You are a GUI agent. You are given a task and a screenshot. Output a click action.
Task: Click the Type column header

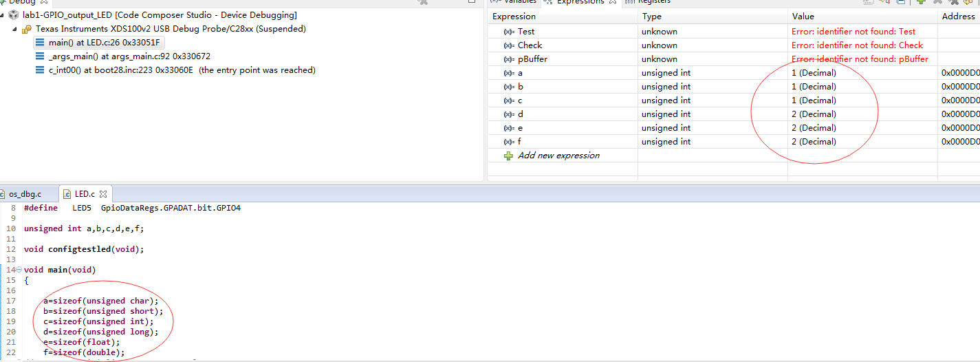712,17
